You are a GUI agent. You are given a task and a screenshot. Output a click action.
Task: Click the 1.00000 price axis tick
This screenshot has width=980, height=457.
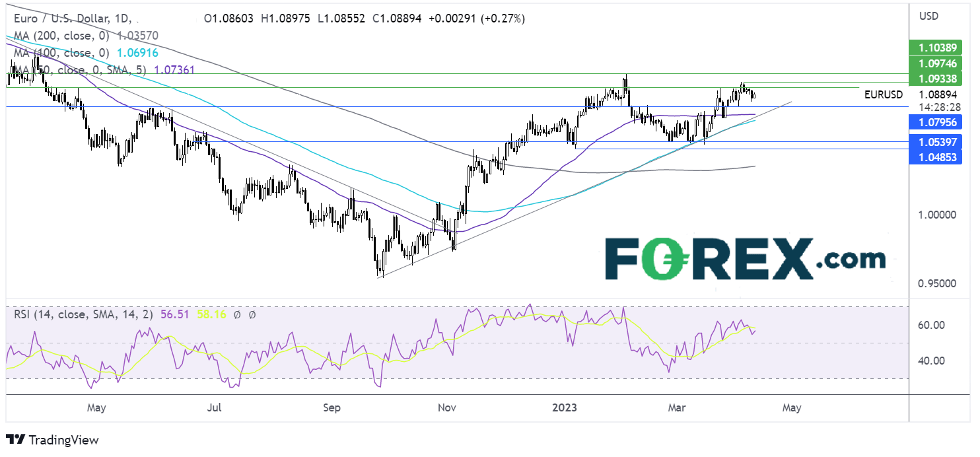(x=937, y=215)
